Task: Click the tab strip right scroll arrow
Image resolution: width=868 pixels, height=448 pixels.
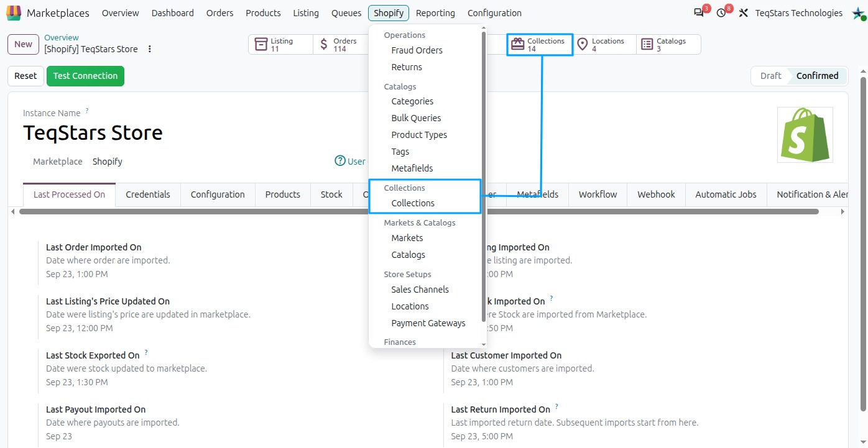Action: click(x=843, y=212)
